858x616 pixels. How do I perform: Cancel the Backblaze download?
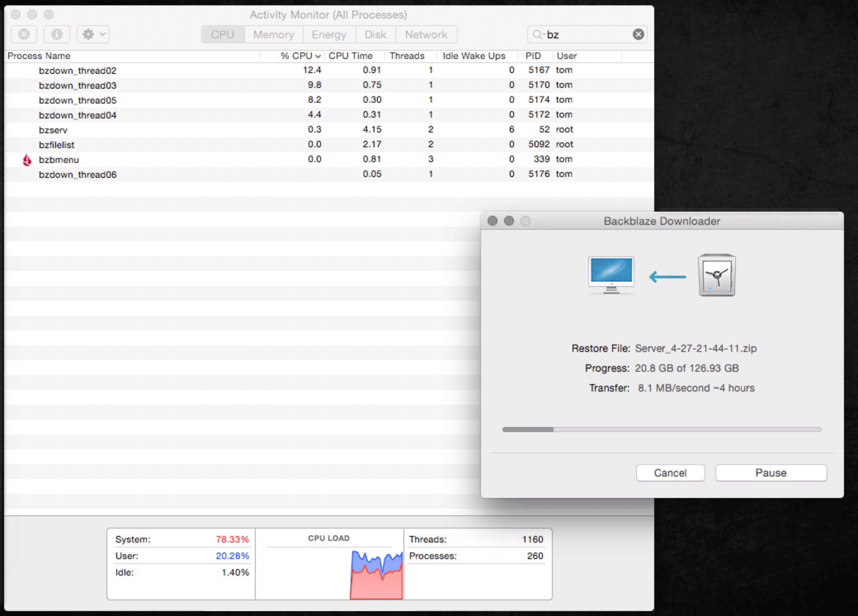(670, 473)
